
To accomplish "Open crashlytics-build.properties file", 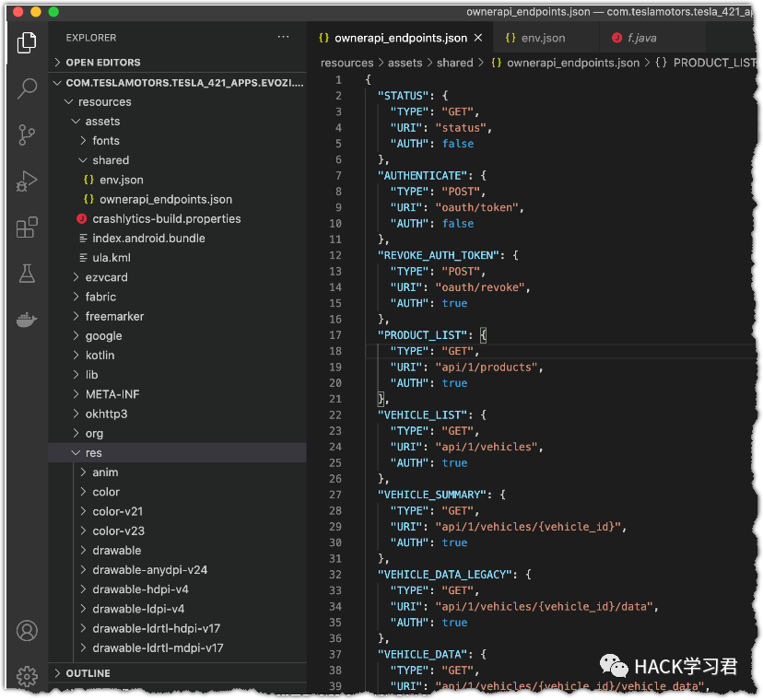I will 177,218.
